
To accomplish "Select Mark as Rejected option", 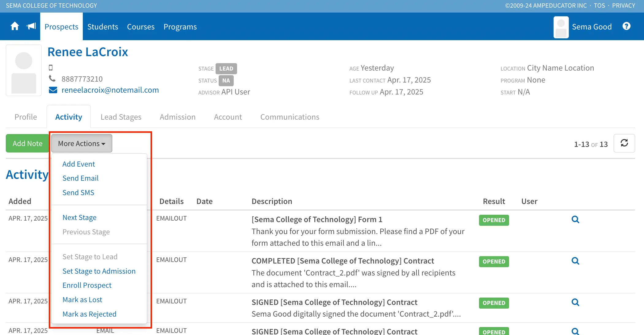I will click(89, 314).
